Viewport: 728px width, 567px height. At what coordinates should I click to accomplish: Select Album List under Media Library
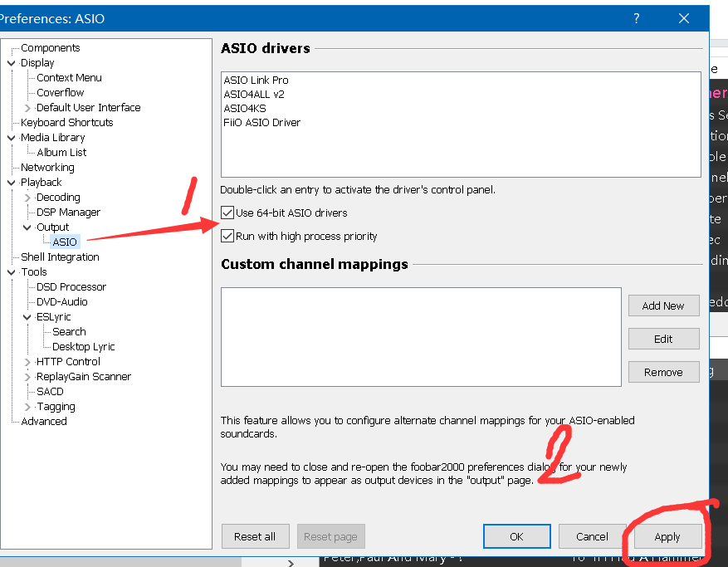pyautogui.click(x=61, y=152)
